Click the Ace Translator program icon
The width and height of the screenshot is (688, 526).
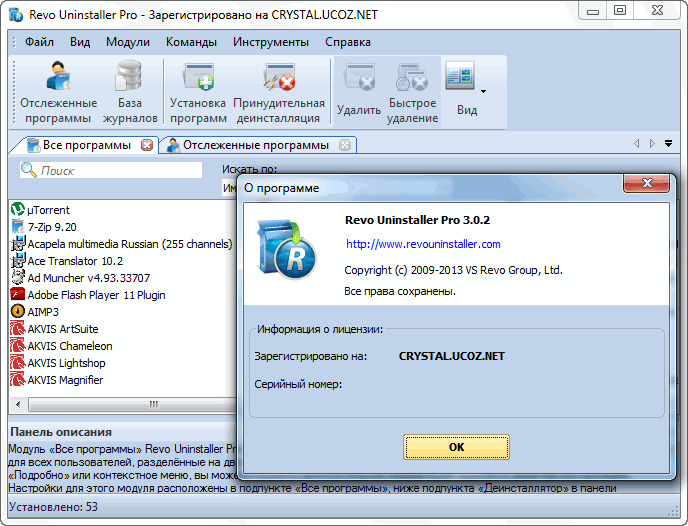[18, 261]
